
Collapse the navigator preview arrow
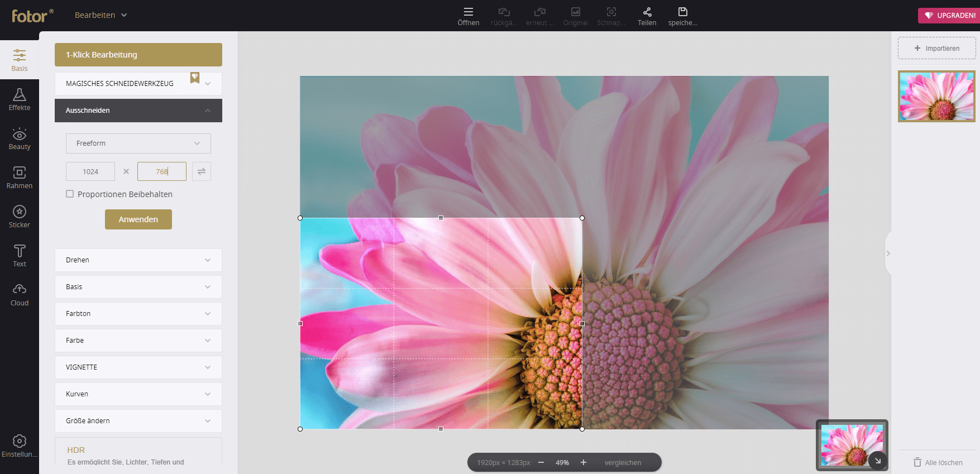coord(878,461)
